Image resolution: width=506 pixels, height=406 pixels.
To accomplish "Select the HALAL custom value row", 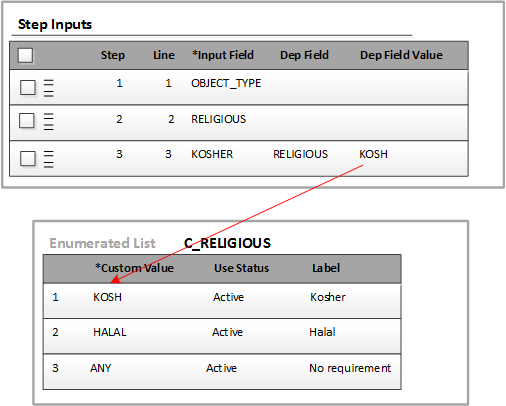I will coord(222,336).
